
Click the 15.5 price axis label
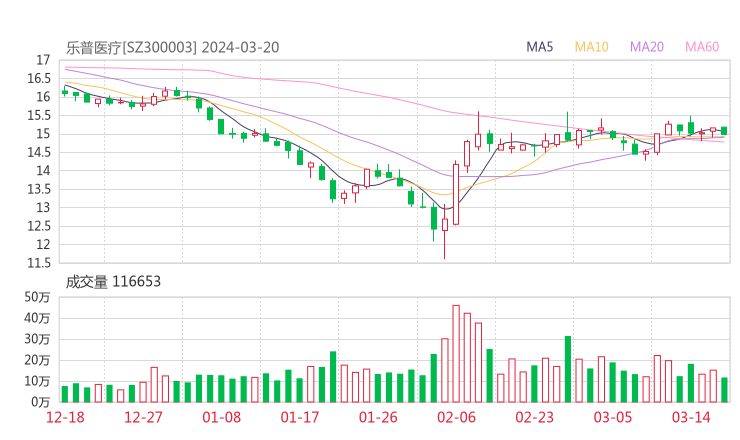(39, 115)
